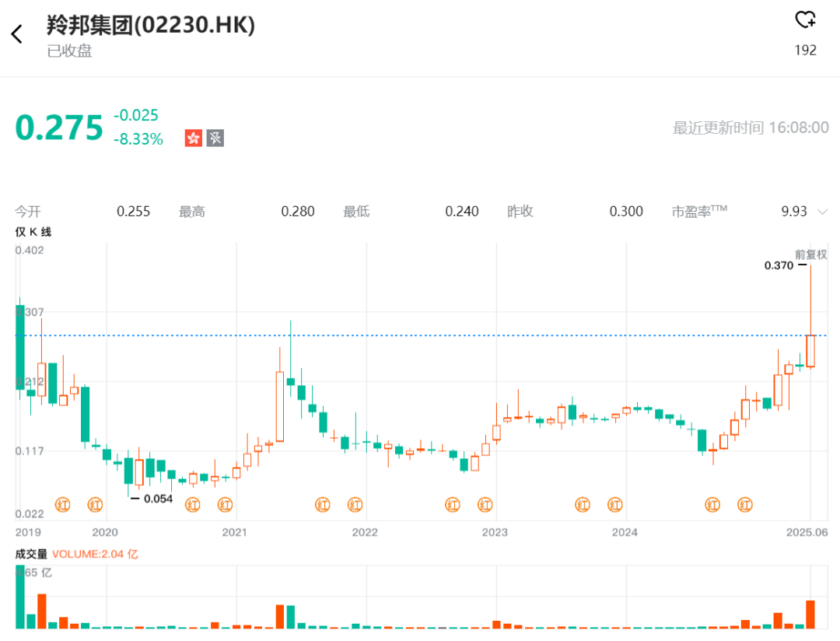The height and width of the screenshot is (641, 840).
Task: Tap the 0.022 y-axis price label
Action: (30, 514)
